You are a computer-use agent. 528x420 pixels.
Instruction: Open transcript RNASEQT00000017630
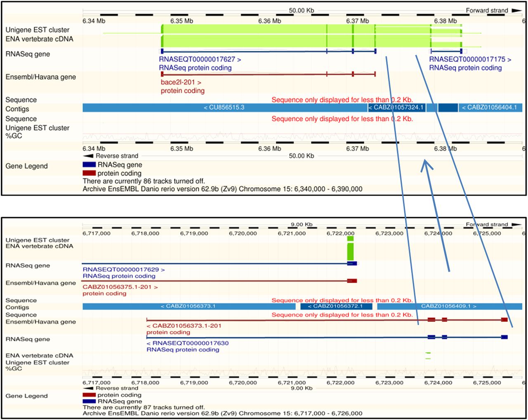[187, 343]
